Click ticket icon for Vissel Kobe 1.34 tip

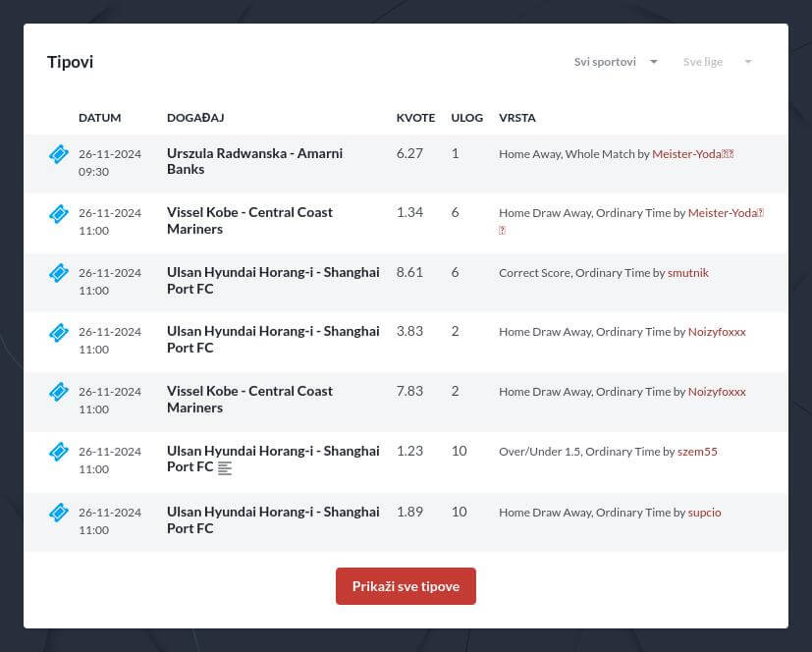tap(58, 214)
